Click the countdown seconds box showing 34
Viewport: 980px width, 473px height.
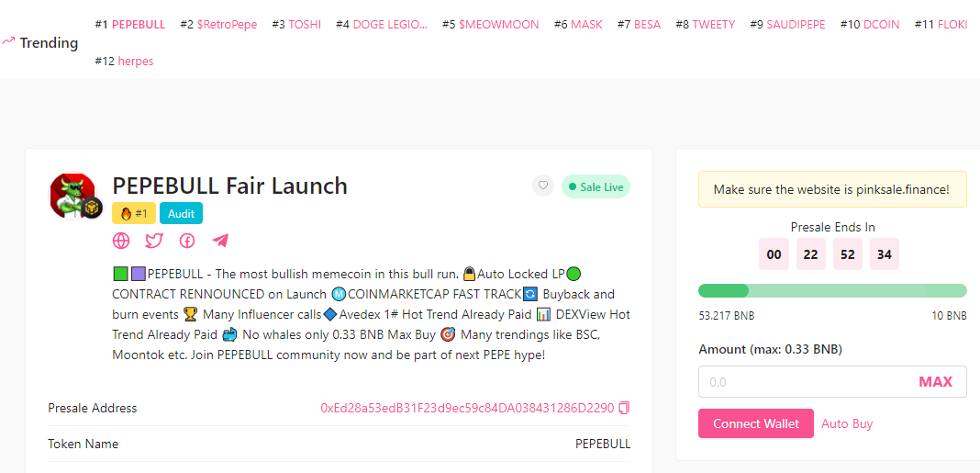885,254
